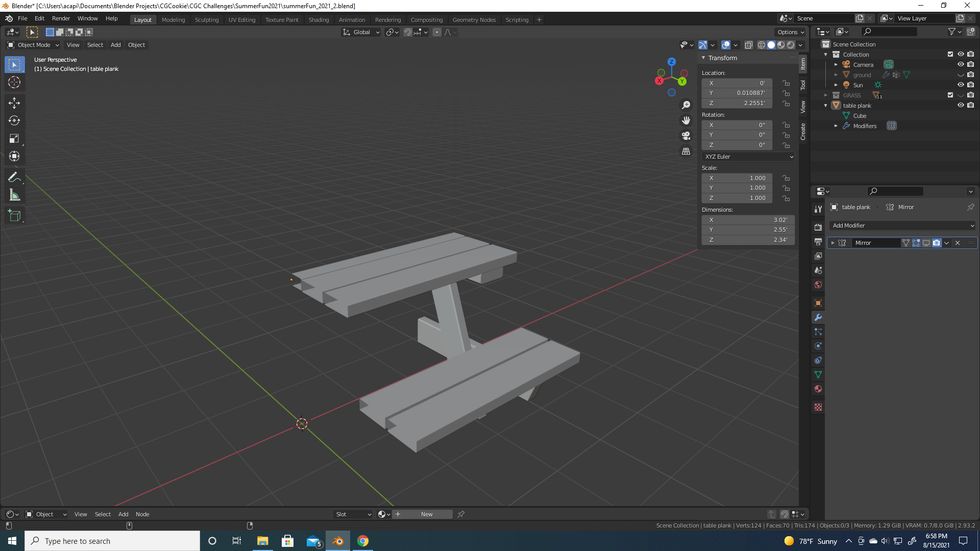Open the XYZ Euler rotation mode dropdown

(748, 157)
